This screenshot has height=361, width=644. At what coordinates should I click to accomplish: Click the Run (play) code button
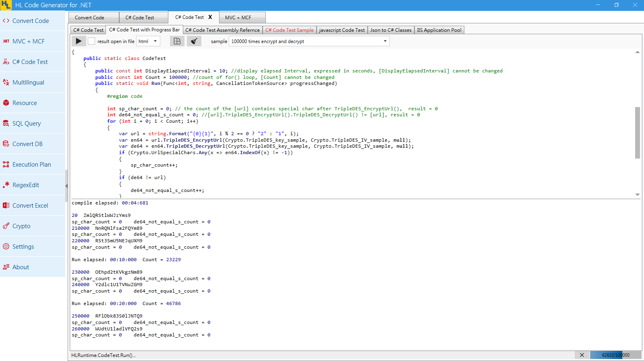tap(79, 41)
